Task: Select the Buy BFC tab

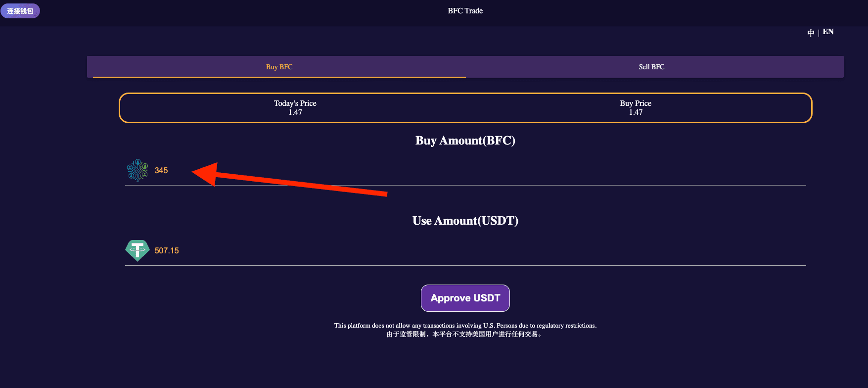Action: click(279, 67)
